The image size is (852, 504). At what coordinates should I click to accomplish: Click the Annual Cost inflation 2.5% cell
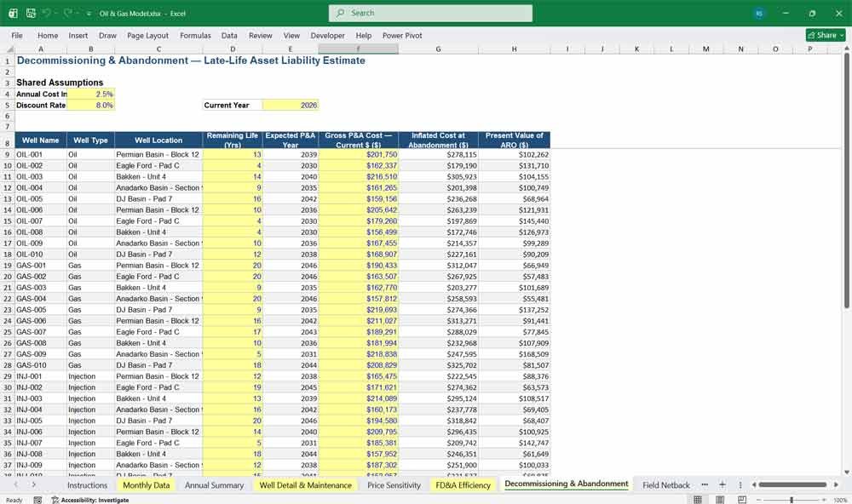tap(91, 94)
